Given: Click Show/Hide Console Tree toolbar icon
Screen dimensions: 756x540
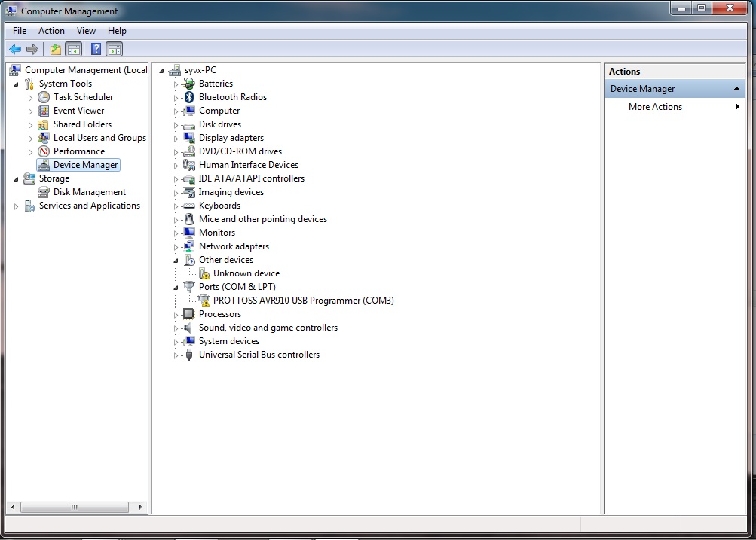Looking at the screenshot, I should pyautogui.click(x=74, y=49).
